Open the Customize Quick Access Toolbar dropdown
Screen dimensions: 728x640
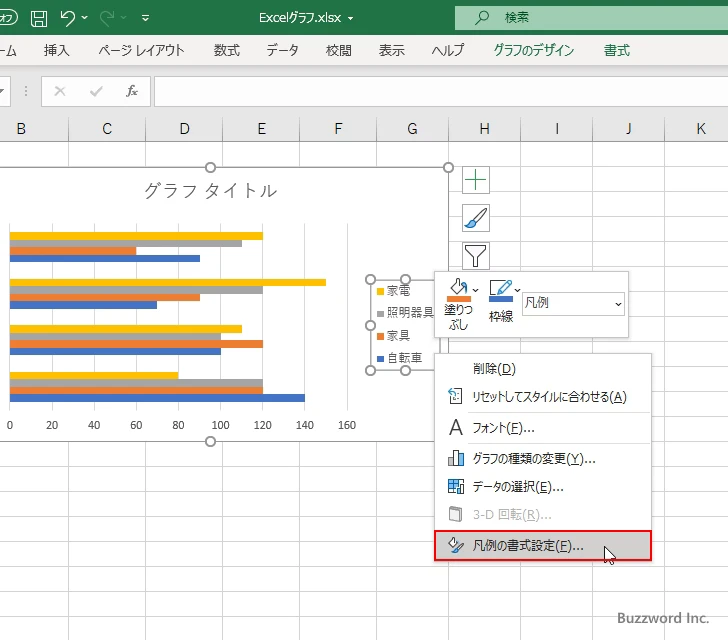coord(145,18)
